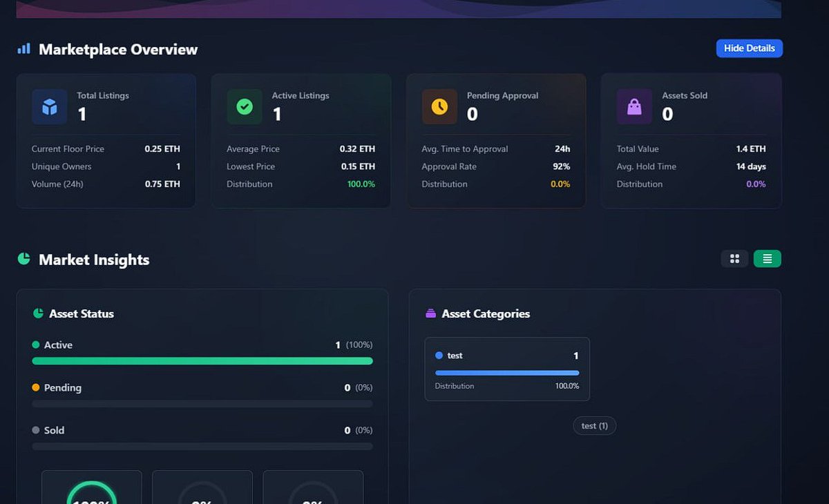This screenshot has height=504, width=829.
Task: Click the Marketplace Overview heading
Action: coord(118,49)
